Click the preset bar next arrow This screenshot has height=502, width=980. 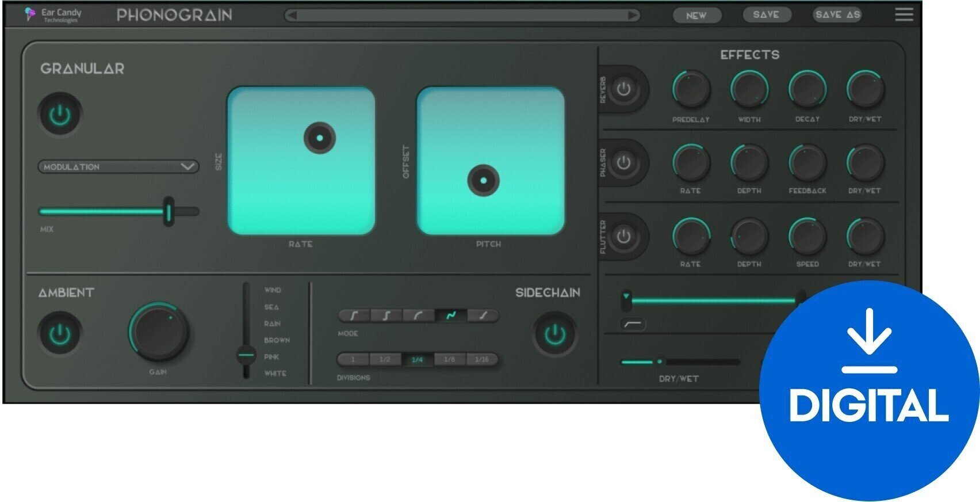[633, 16]
